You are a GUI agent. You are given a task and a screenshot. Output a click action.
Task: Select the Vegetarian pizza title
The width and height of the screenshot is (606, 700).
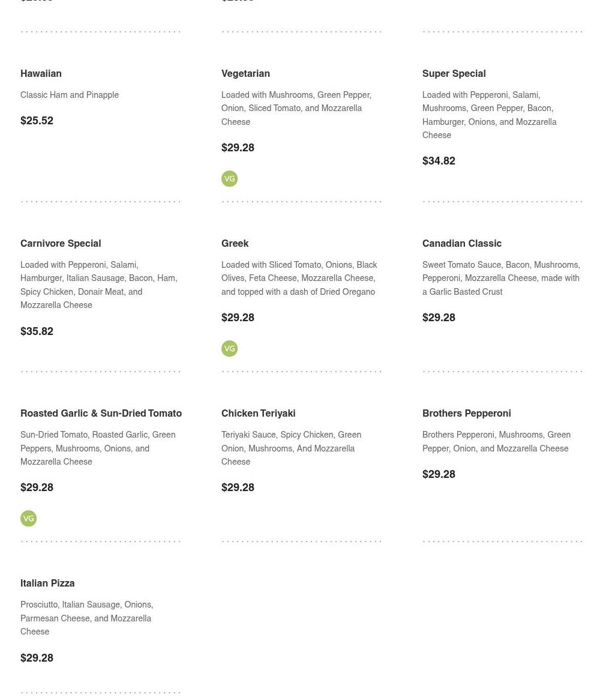point(245,74)
